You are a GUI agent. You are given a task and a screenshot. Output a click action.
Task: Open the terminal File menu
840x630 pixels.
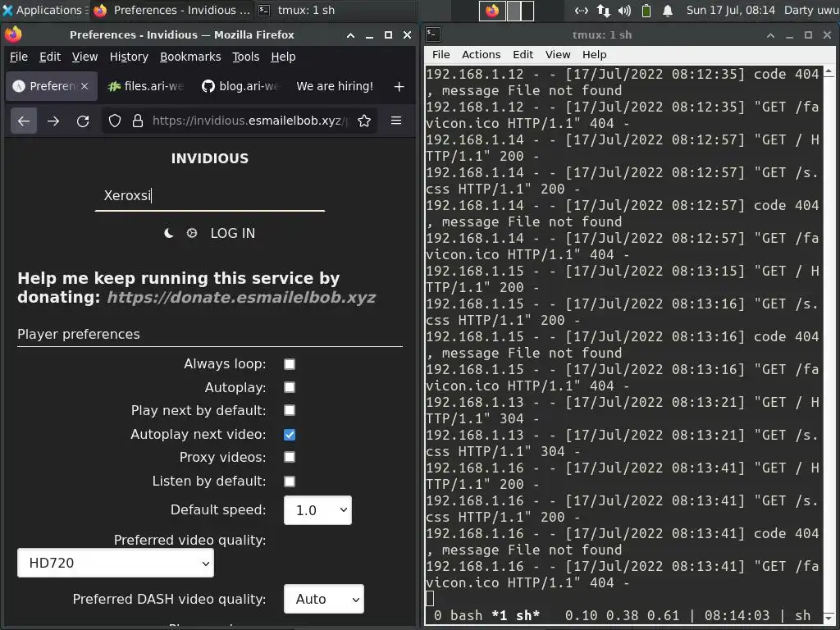(441, 55)
